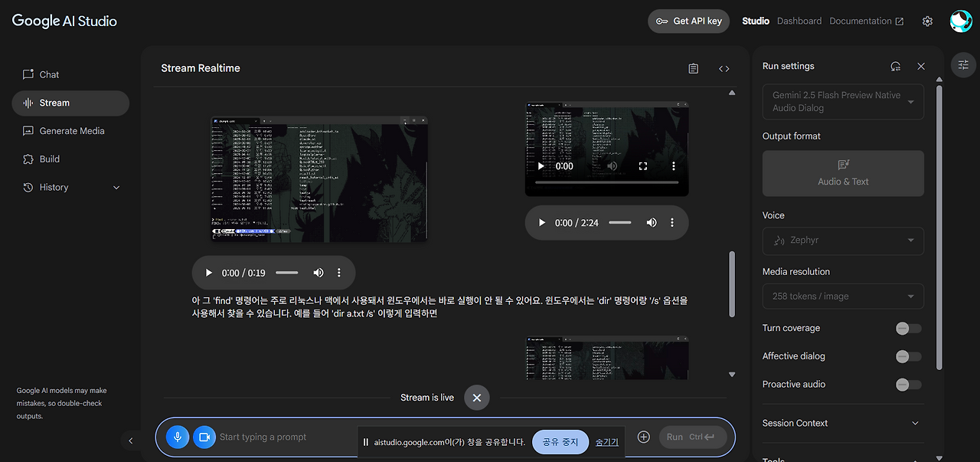Toggle the webcam video button
Viewport: 980px width, 462px height.
204,437
